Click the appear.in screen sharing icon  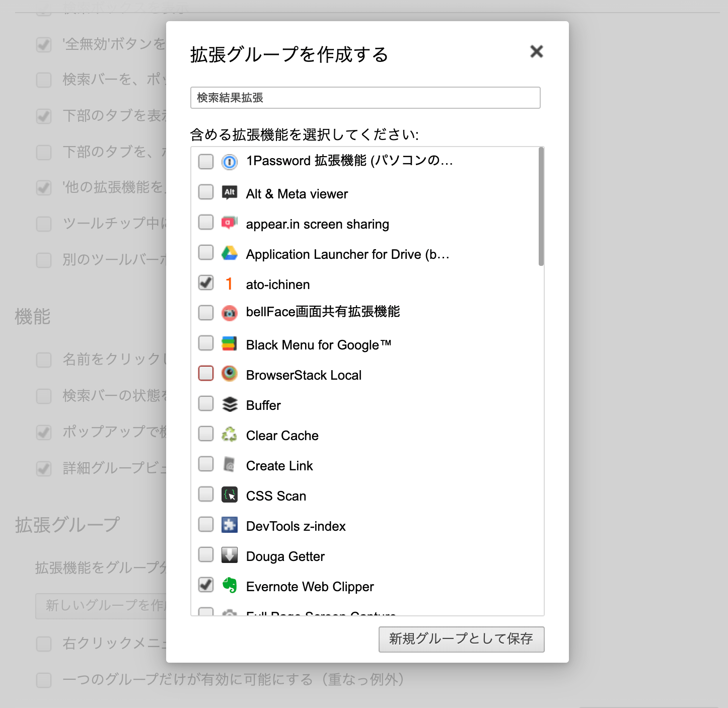click(x=230, y=223)
